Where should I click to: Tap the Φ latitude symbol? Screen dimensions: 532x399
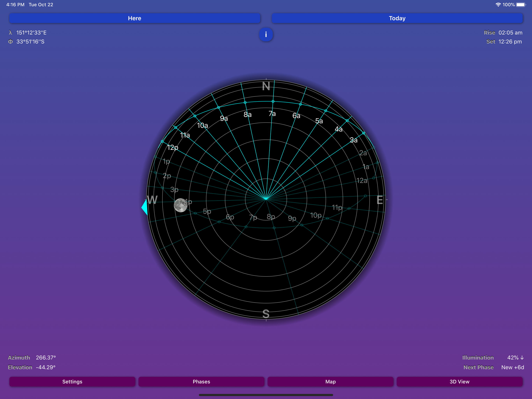click(10, 42)
